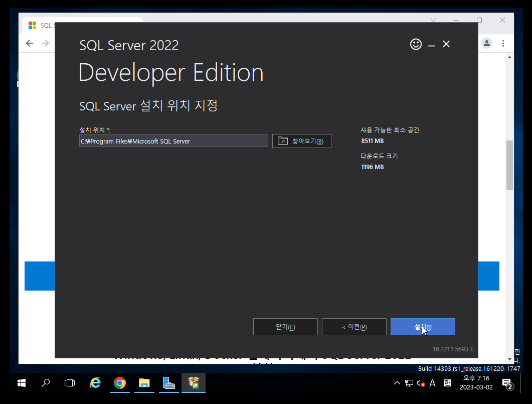
Task: Open Chrome three-dot menu
Action: [x=503, y=43]
